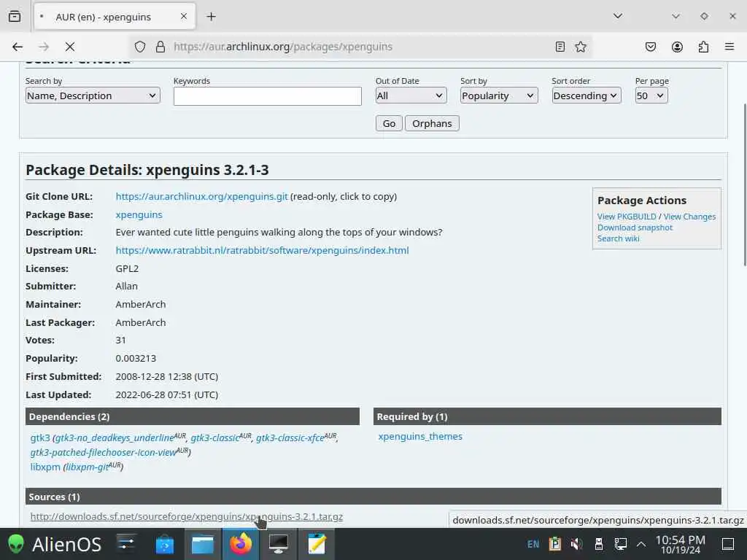The width and height of the screenshot is (747, 560).
Task: Download the xpenguins-3.2.1.tar.gz source link
Action: (x=186, y=517)
